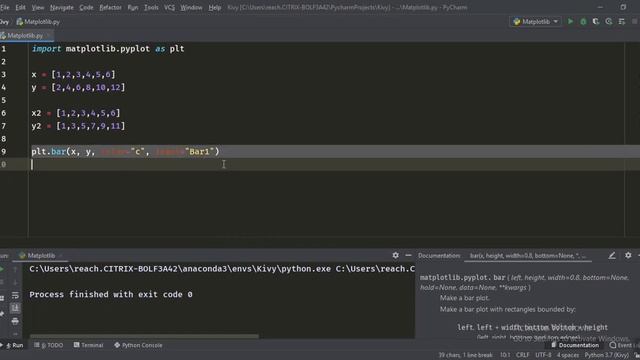Click the down arrow icon in Run panel

[15, 282]
